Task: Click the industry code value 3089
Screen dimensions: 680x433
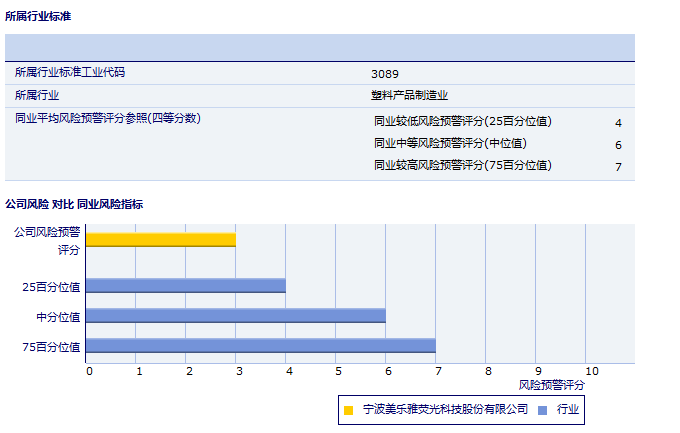Action: (x=384, y=74)
